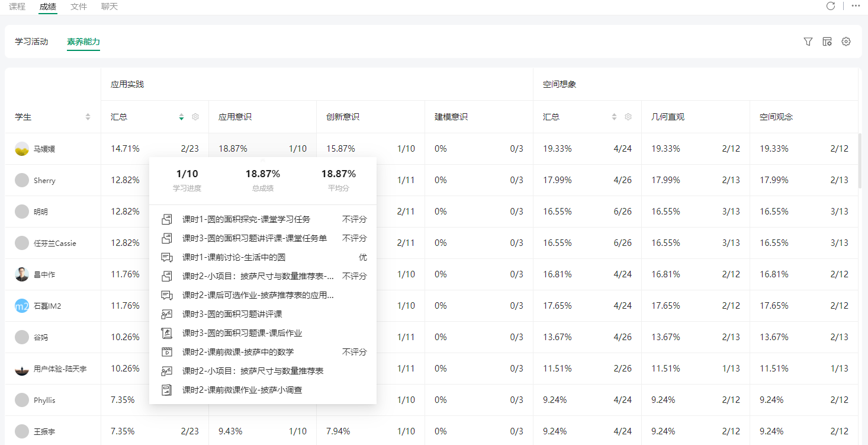This screenshot has height=445, width=868.
Task: Sort the 学生 column using arrows
Action: coord(88,117)
